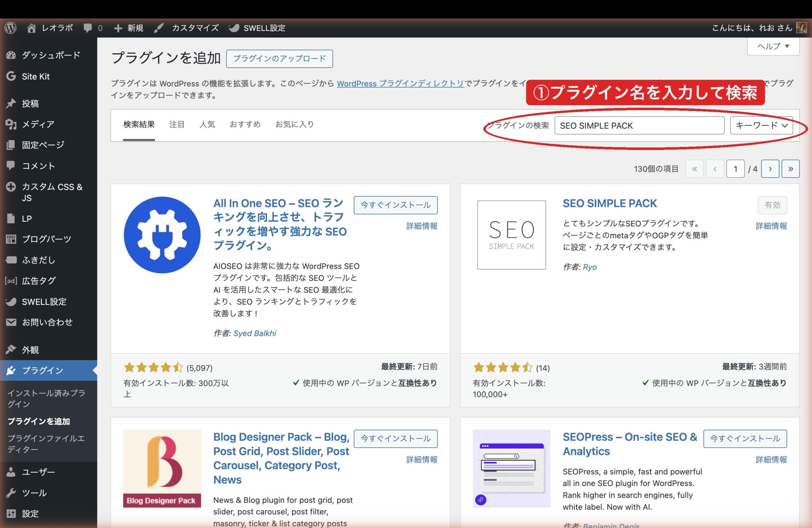Open the キーワード search type dropdown

pyautogui.click(x=761, y=126)
